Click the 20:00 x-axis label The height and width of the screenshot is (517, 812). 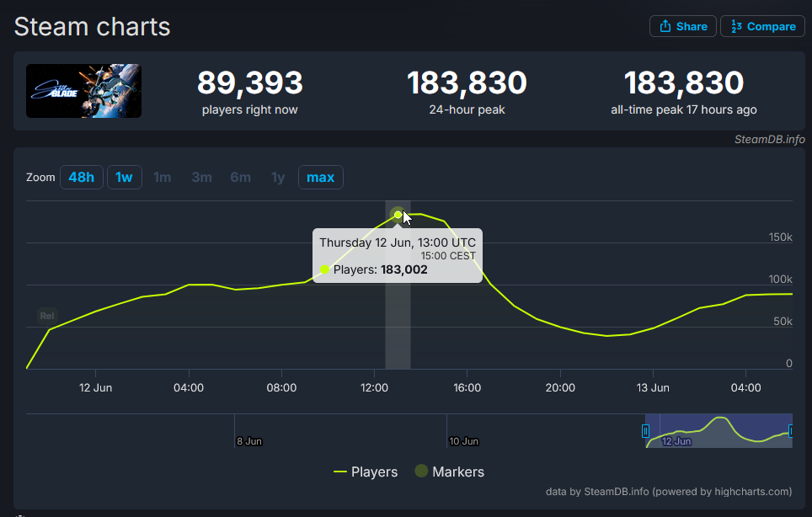pos(560,387)
